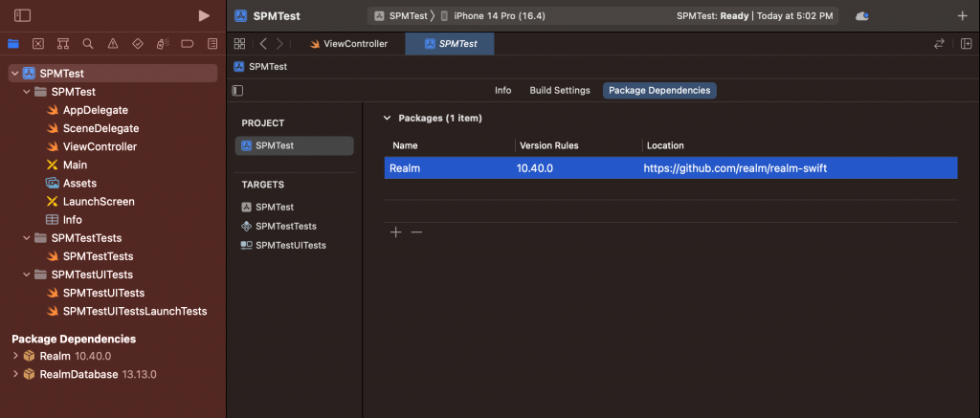Switch to the Source Control navigator

[x=38, y=44]
